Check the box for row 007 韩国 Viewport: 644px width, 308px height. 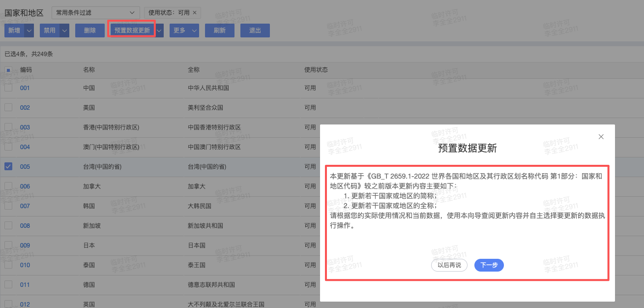[x=8, y=206]
